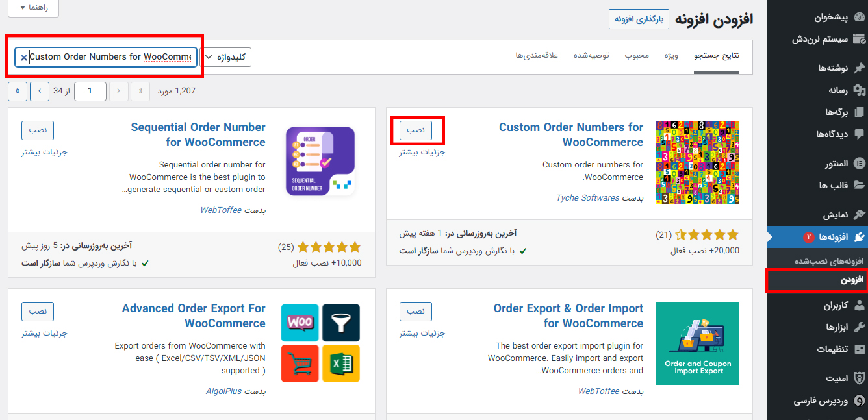Open the پیشخوان dashboard icon in sidebar
The image size is (868, 420).
[x=859, y=18]
